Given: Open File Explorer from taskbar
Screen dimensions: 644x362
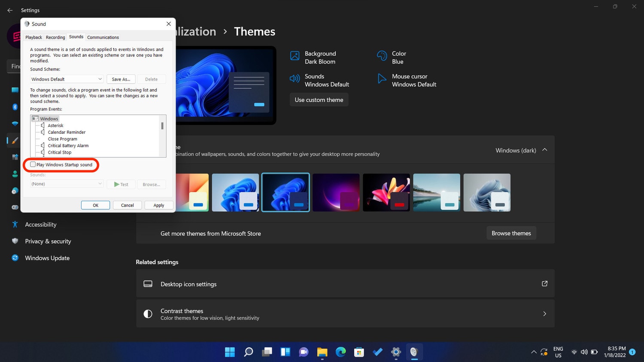Looking at the screenshot, I should 322,352.
